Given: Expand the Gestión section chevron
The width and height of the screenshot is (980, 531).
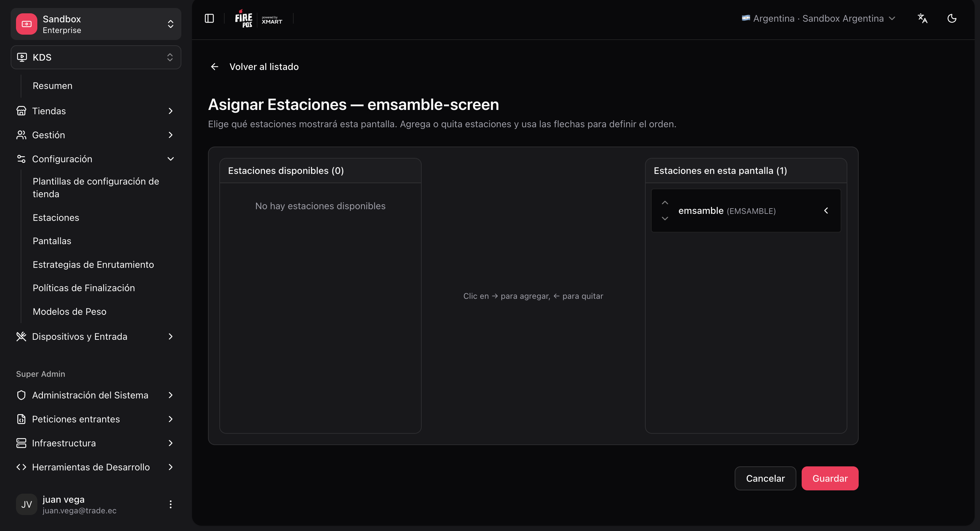Looking at the screenshot, I should click(170, 135).
